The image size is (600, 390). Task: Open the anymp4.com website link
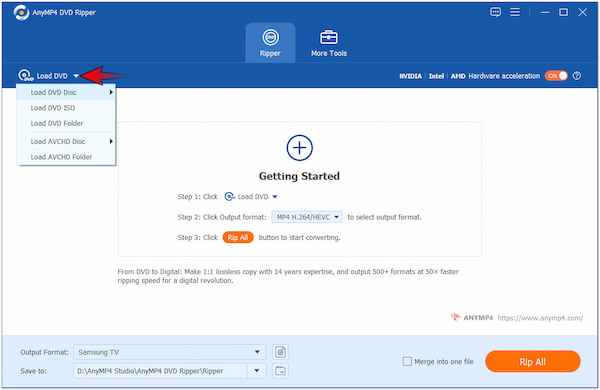click(540, 318)
